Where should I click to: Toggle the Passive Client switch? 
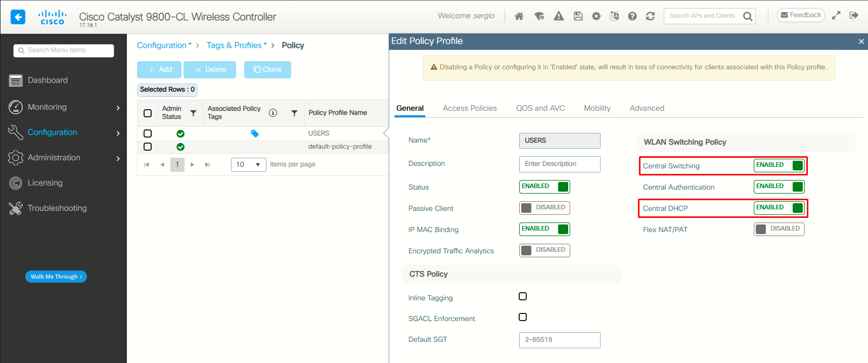[544, 208]
